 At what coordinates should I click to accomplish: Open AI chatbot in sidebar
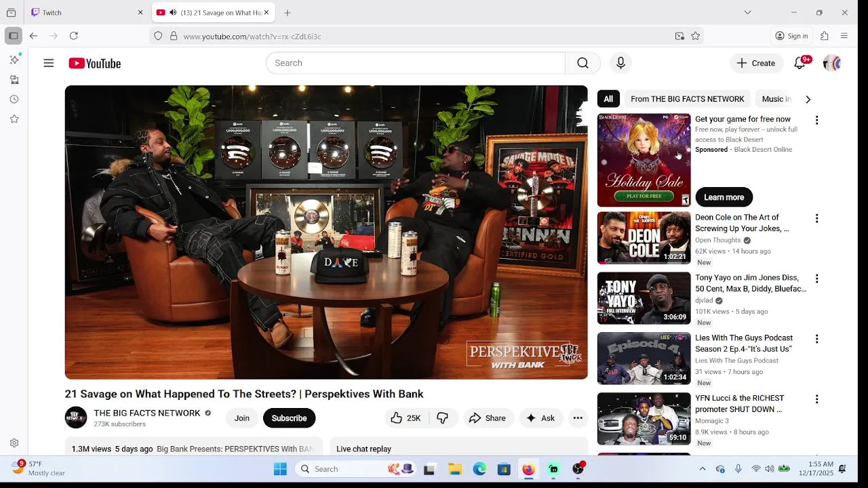click(x=14, y=60)
